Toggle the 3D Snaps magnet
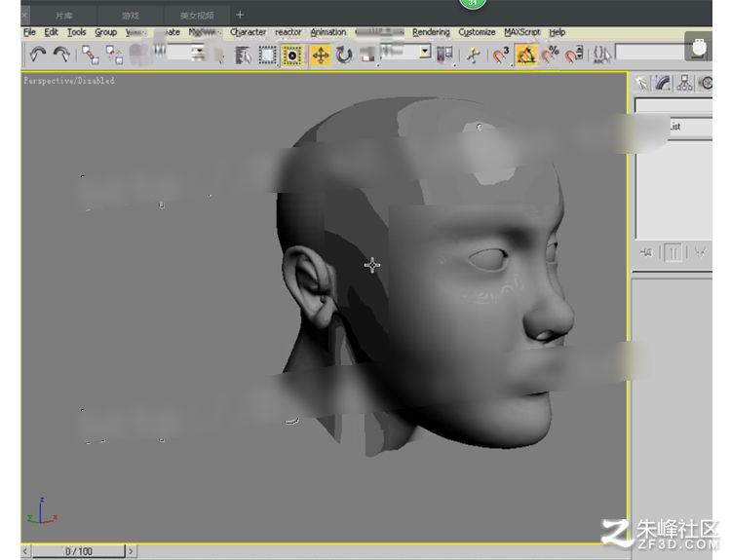731x560 pixels. [501, 56]
